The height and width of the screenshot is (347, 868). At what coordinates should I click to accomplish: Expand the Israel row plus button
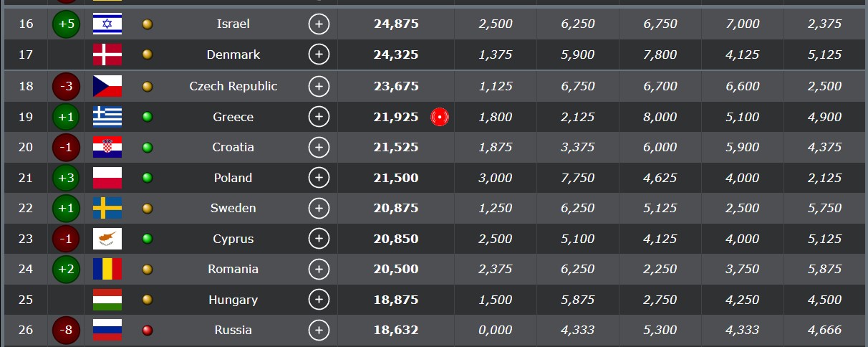(x=319, y=24)
